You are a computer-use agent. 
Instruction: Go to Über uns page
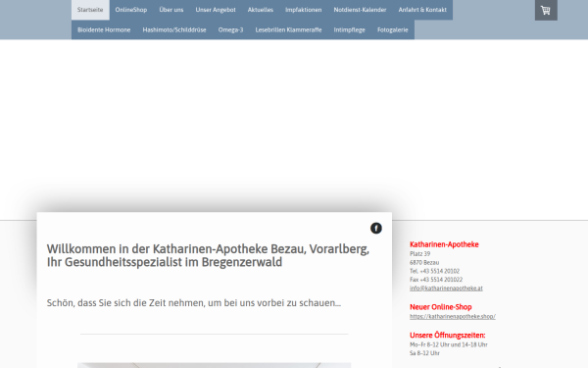[x=171, y=10]
